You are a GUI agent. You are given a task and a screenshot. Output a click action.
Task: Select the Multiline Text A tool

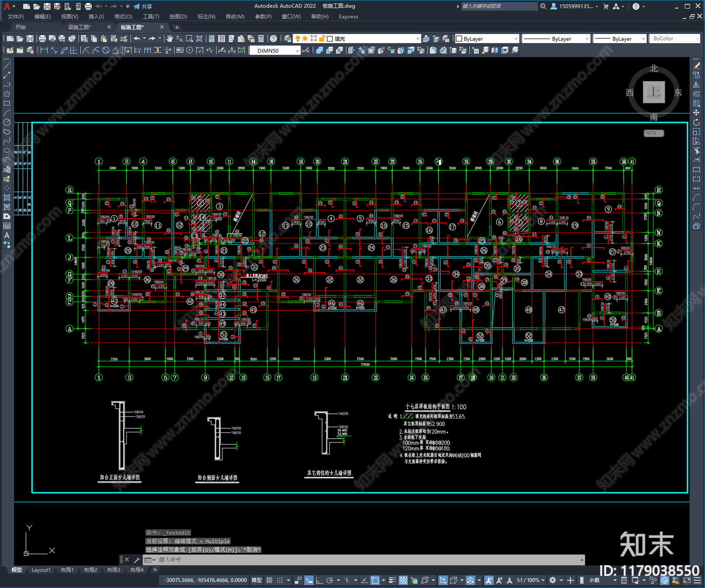pyautogui.click(x=7, y=235)
